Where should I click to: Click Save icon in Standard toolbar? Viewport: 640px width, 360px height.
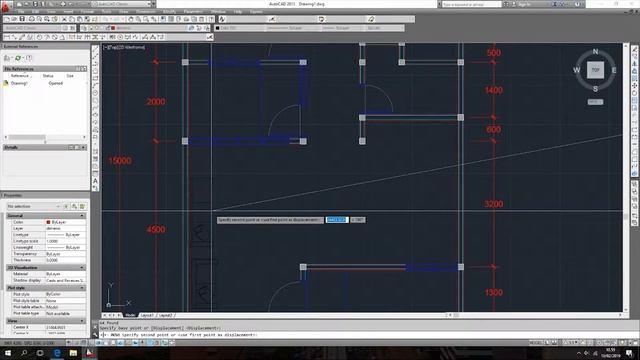(x=22, y=19)
